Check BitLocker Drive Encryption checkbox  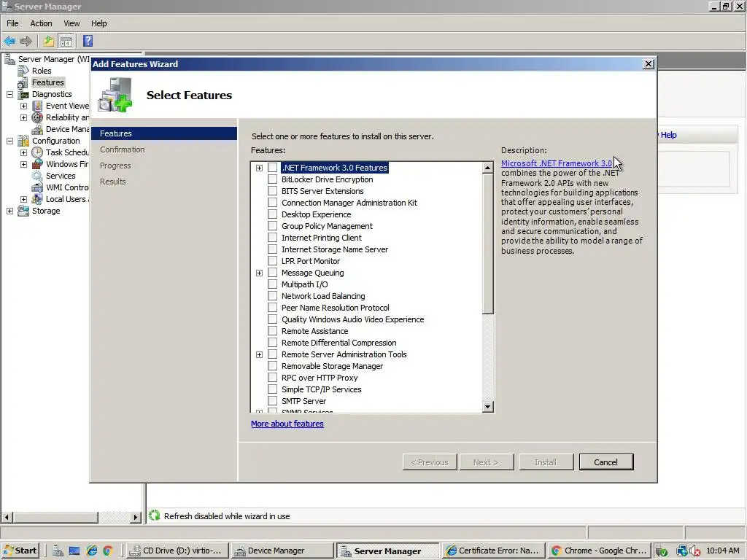point(273,179)
